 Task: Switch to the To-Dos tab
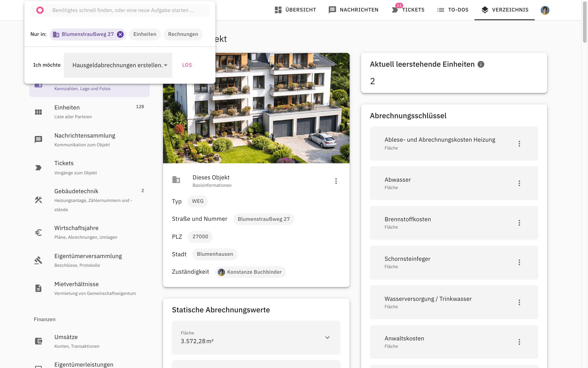453,10
